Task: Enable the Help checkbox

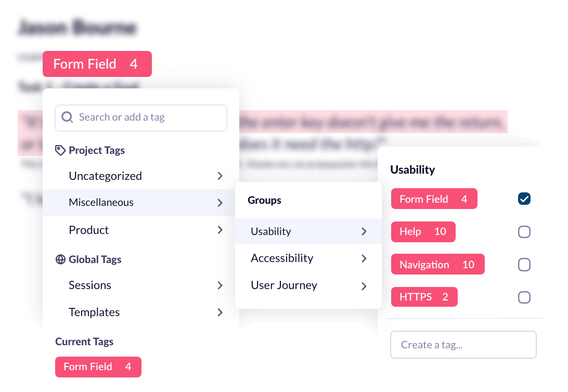Action: (x=524, y=232)
